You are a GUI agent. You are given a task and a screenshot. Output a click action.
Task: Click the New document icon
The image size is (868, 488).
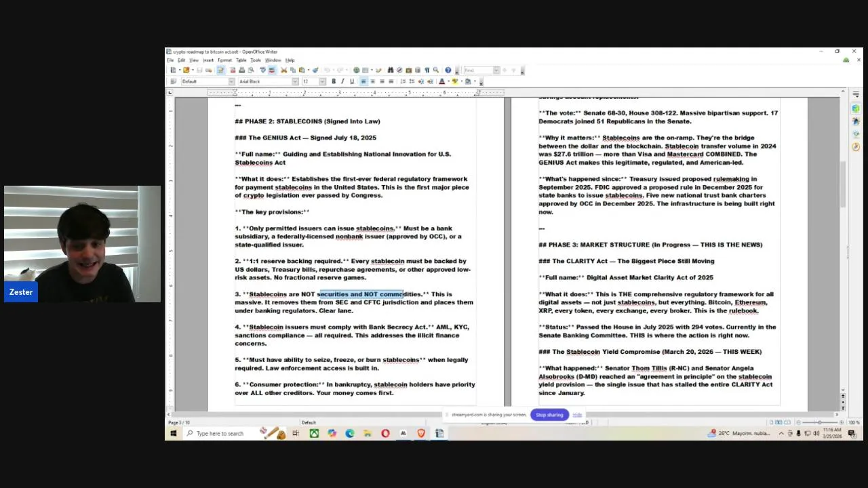(x=173, y=70)
